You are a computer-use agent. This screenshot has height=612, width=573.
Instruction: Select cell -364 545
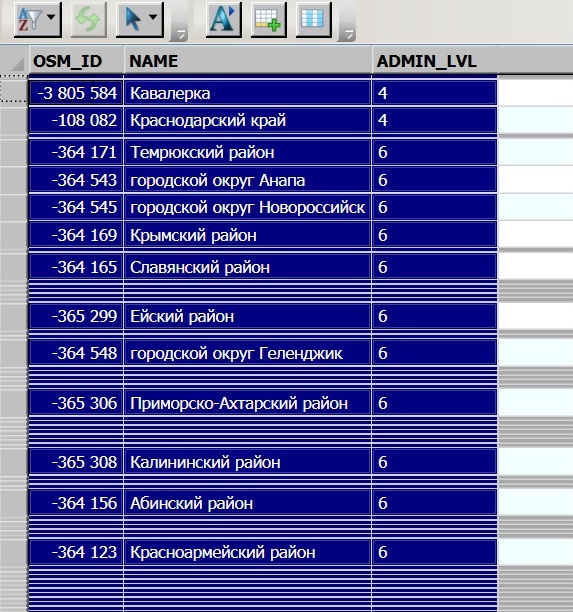77,207
